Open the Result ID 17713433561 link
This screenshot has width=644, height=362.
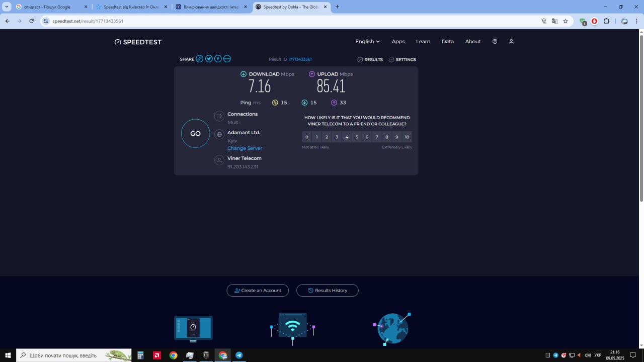(300, 59)
